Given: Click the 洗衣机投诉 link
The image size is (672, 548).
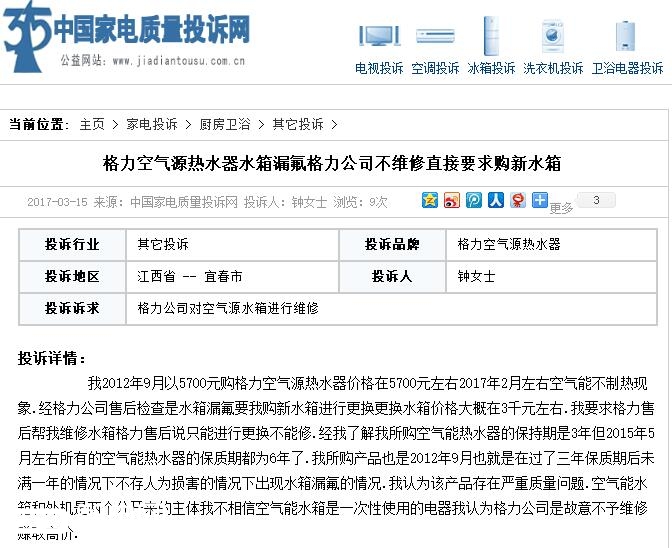Looking at the screenshot, I should click(x=553, y=68).
